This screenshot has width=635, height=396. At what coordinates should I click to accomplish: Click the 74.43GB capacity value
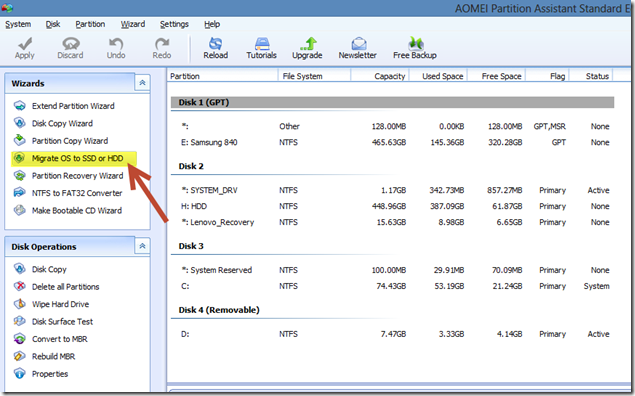(x=391, y=286)
